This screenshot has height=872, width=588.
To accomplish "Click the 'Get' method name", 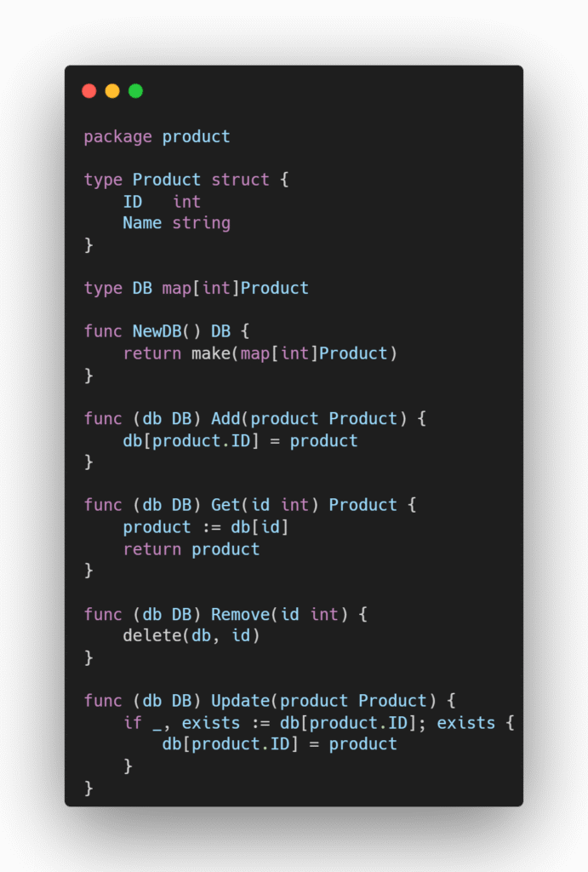I will [x=225, y=505].
